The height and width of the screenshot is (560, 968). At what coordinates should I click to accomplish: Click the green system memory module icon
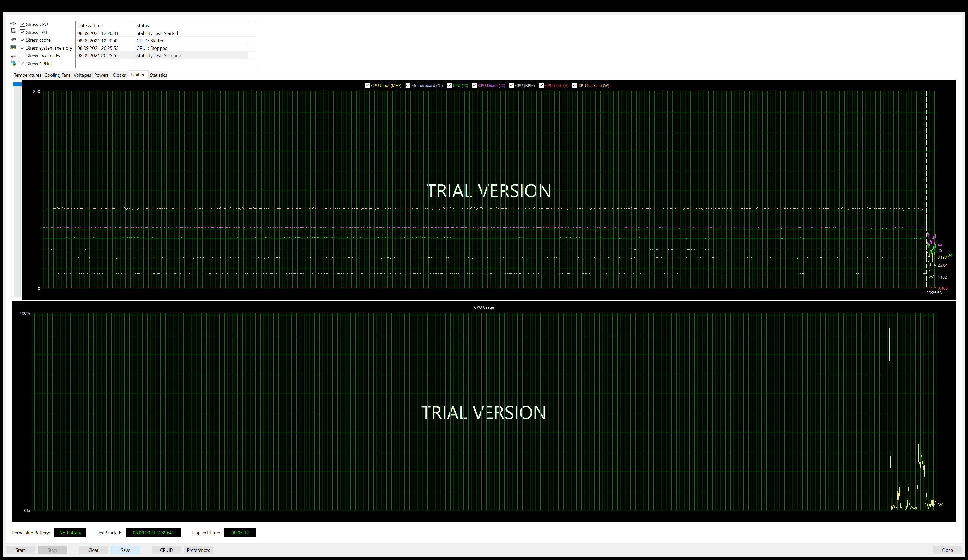click(13, 47)
